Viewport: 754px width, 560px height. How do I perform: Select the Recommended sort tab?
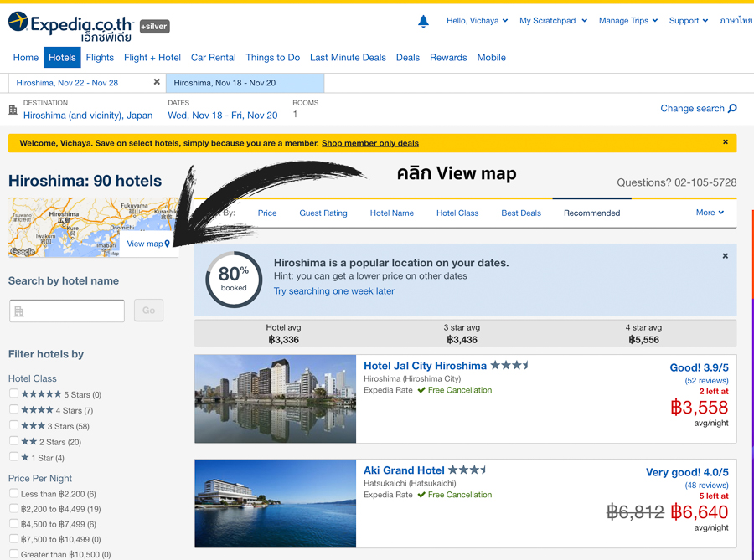(592, 213)
